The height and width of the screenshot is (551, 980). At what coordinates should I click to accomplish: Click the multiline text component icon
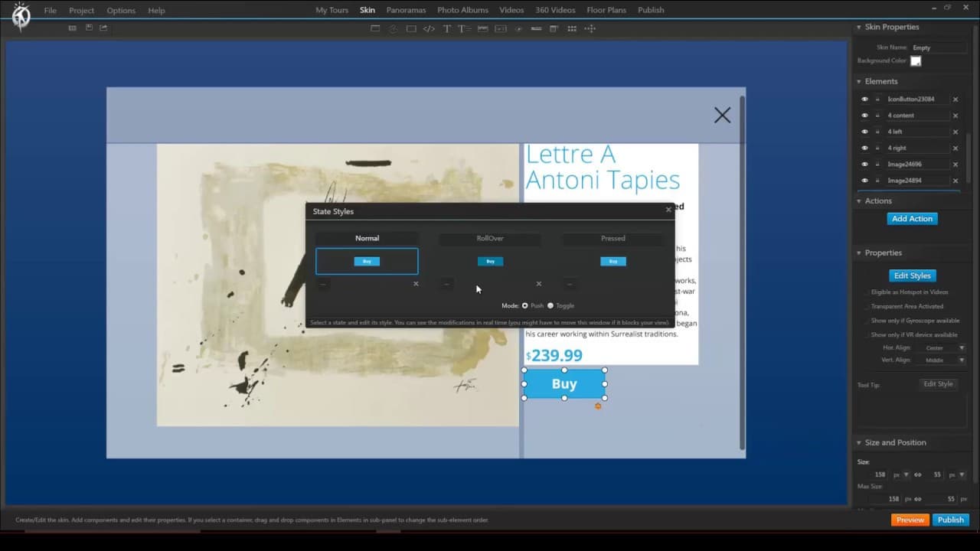463,28
